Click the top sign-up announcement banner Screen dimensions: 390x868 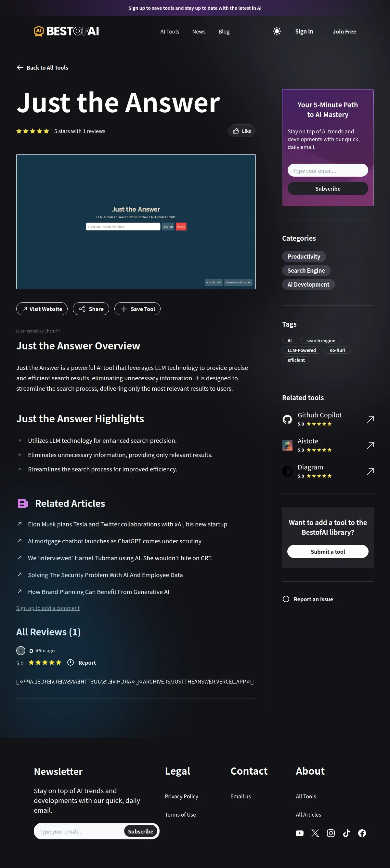click(x=195, y=8)
